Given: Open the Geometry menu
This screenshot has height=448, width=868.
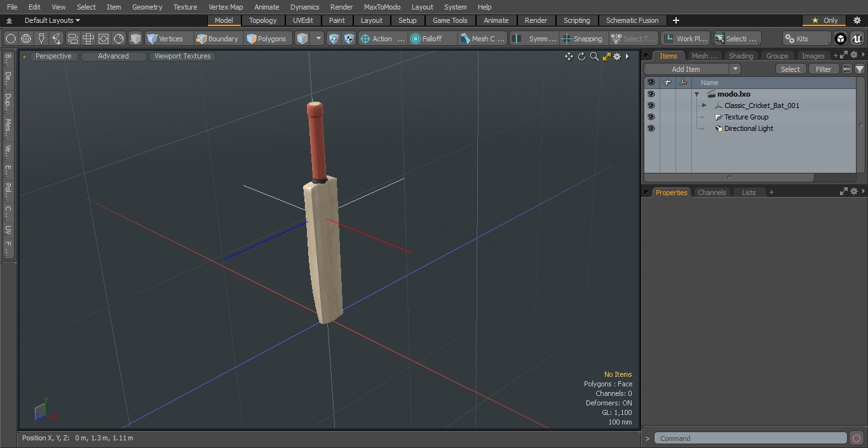Looking at the screenshot, I should [147, 7].
